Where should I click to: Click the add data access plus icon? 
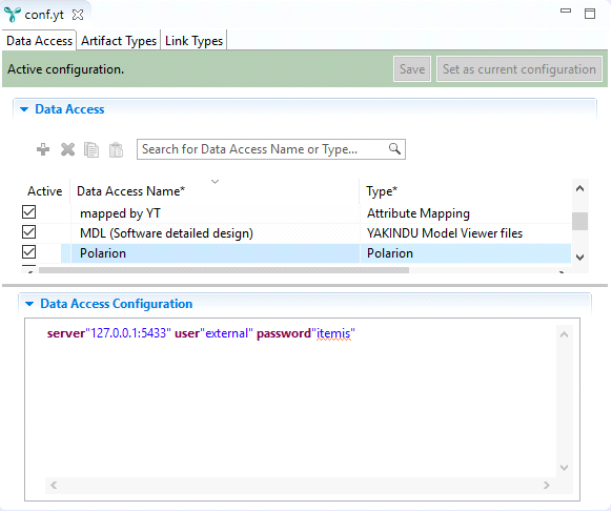click(43, 150)
